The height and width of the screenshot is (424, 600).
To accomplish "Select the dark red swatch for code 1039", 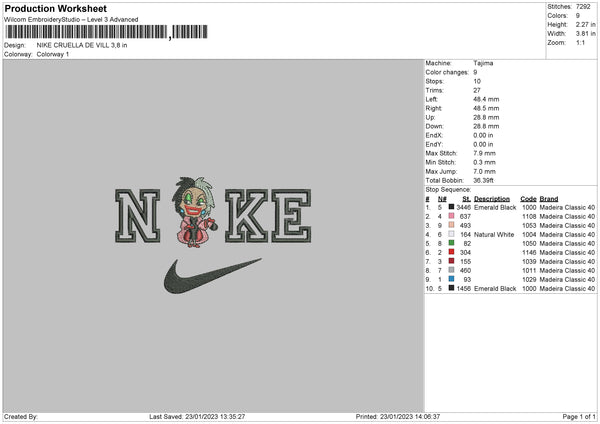I will pyautogui.click(x=452, y=261).
